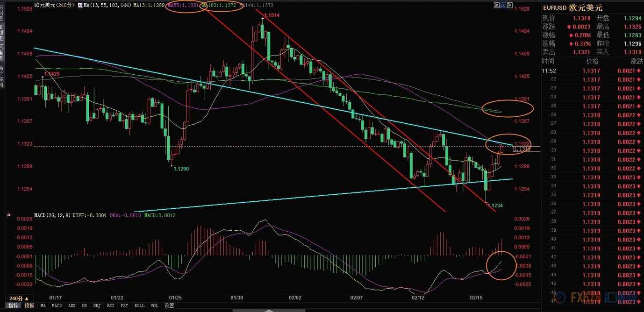
Task: Switch to the 模板 tab
Action: pos(29,306)
